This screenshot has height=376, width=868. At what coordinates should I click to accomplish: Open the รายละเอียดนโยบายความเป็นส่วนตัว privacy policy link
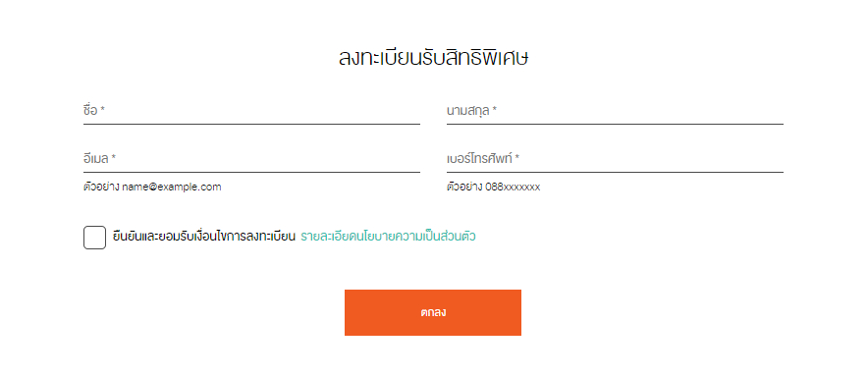(388, 237)
